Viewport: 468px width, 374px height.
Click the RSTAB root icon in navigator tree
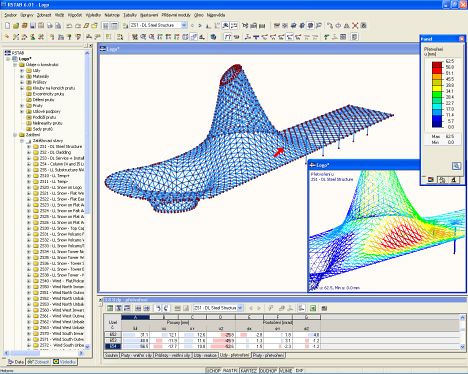(x=7, y=53)
